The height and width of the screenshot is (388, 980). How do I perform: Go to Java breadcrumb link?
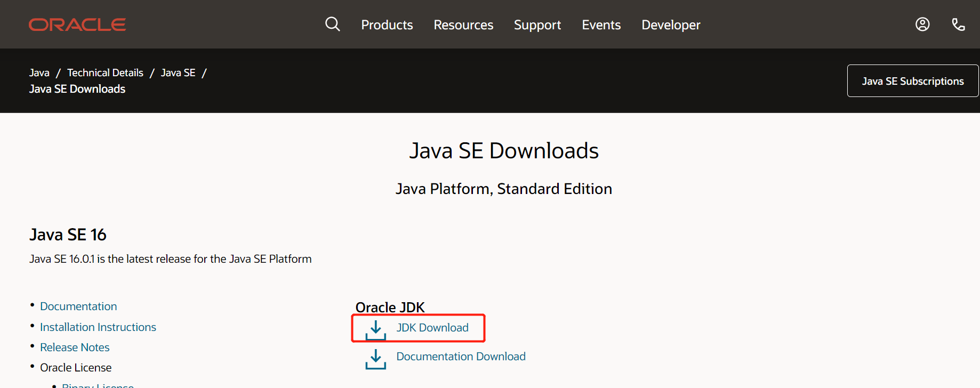[x=39, y=72]
